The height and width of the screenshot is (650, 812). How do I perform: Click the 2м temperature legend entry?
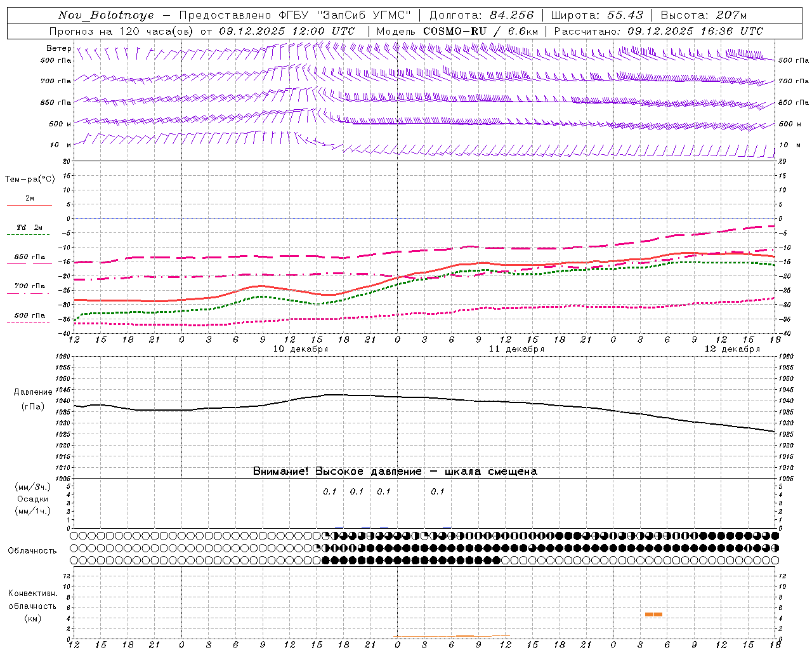click(30, 199)
